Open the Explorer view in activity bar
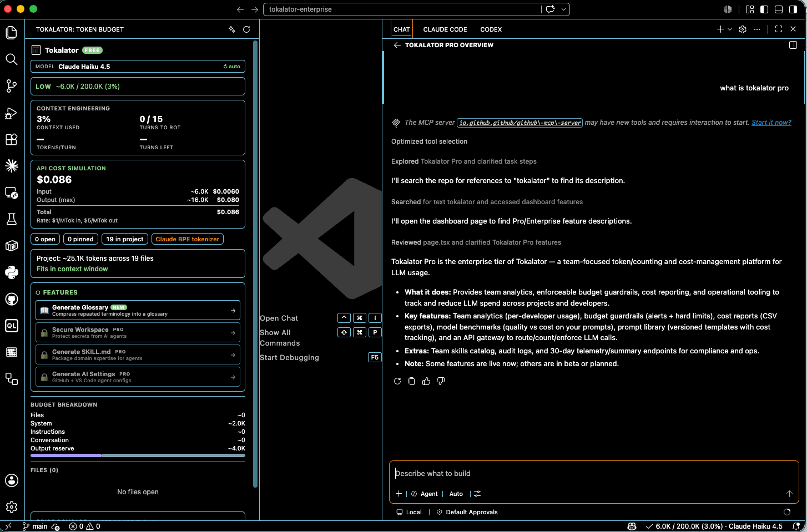This screenshot has width=807, height=532. [12, 33]
